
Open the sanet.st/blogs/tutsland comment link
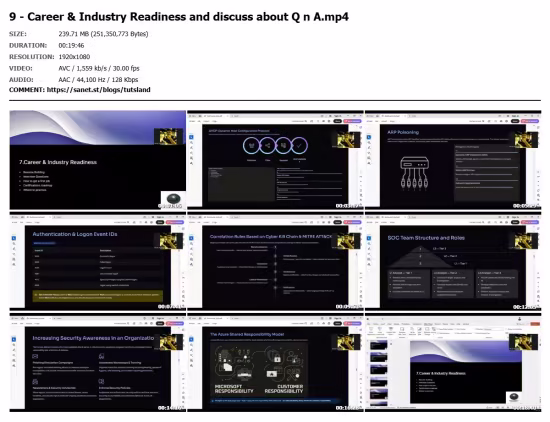pos(99,90)
